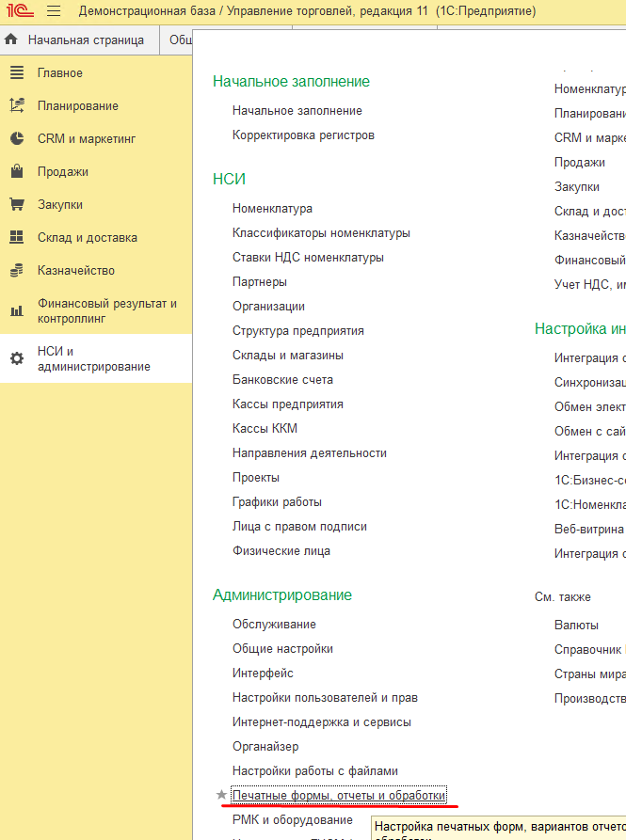Click the НСИ и администрирование gear icon
Image resolution: width=626 pixels, height=840 pixels.
[17, 358]
